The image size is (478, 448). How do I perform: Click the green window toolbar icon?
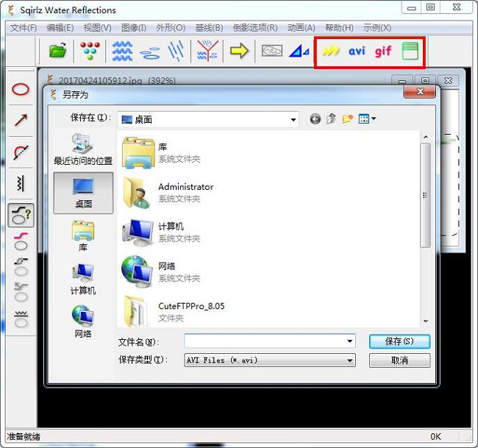click(x=410, y=51)
